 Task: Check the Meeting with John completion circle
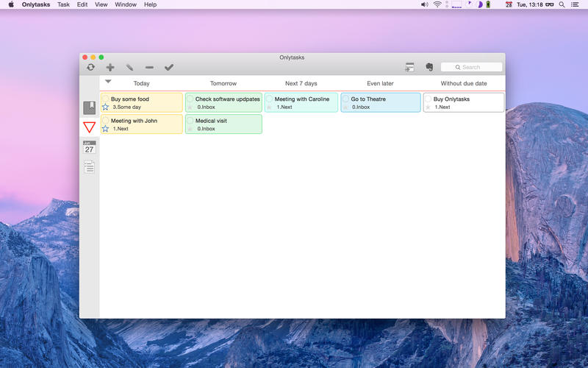pos(106,121)
